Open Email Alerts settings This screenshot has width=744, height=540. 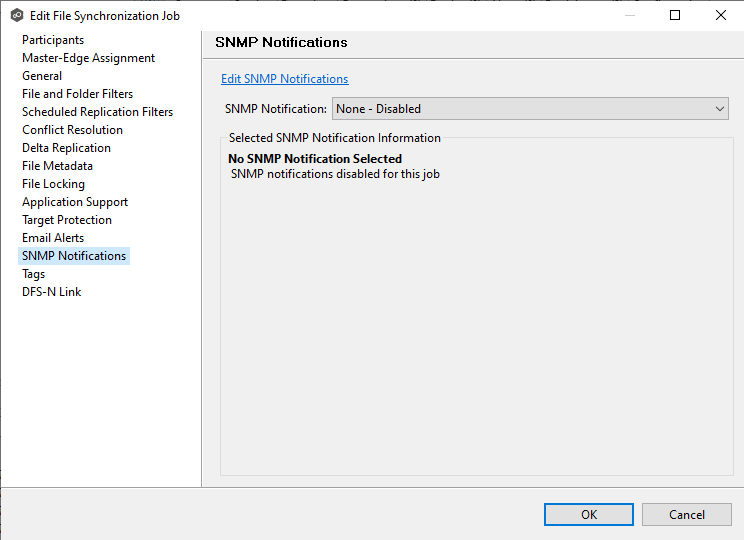click(53, 238)
